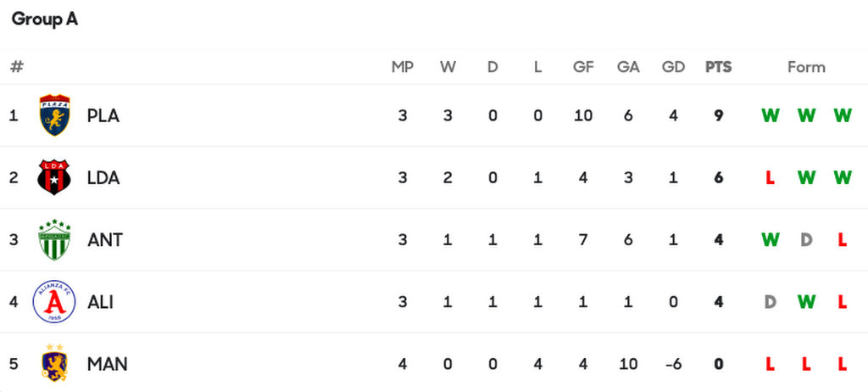Click ANT's gray D form badge

click(806, 239)
